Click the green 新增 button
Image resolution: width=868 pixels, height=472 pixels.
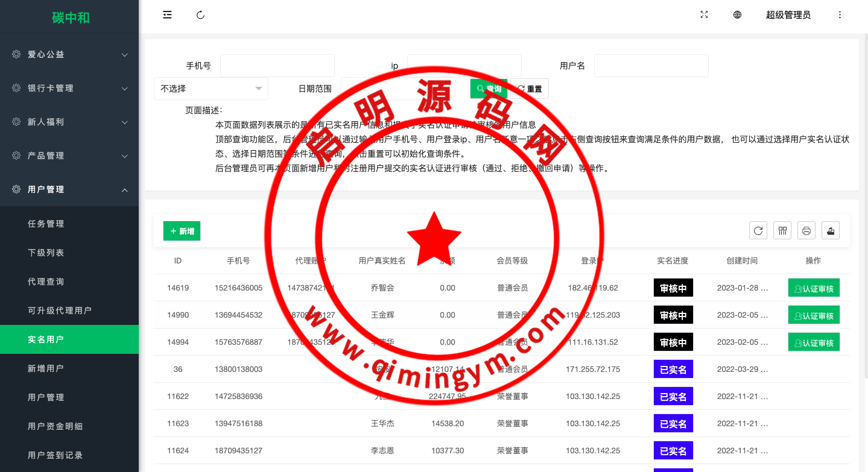tap(182, 231)
